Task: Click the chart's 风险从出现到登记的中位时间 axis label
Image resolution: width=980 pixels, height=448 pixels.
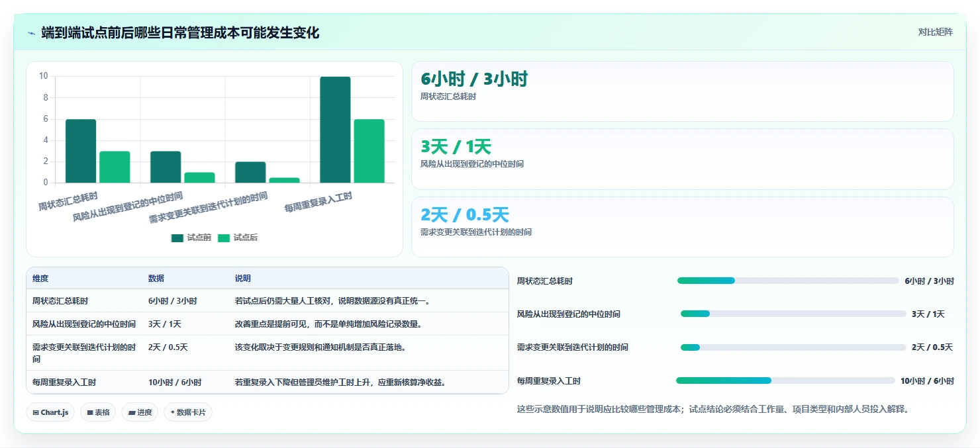Action: point(128,206)
